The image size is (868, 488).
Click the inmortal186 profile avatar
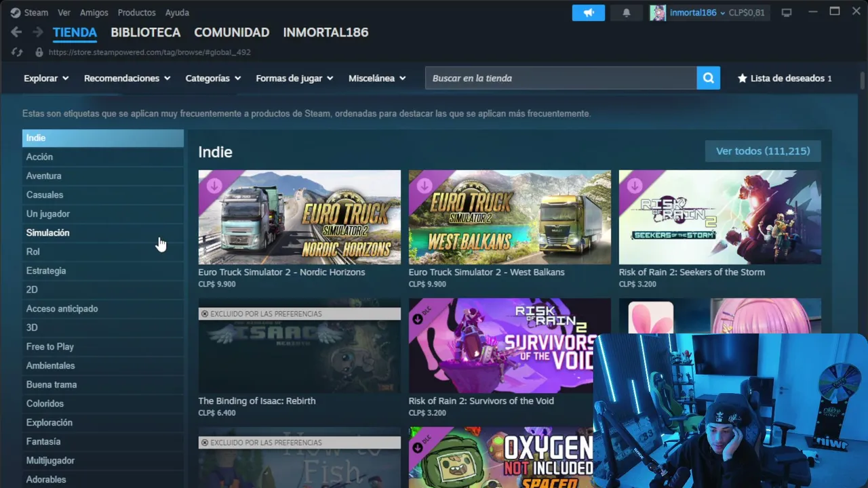point(658,13)
